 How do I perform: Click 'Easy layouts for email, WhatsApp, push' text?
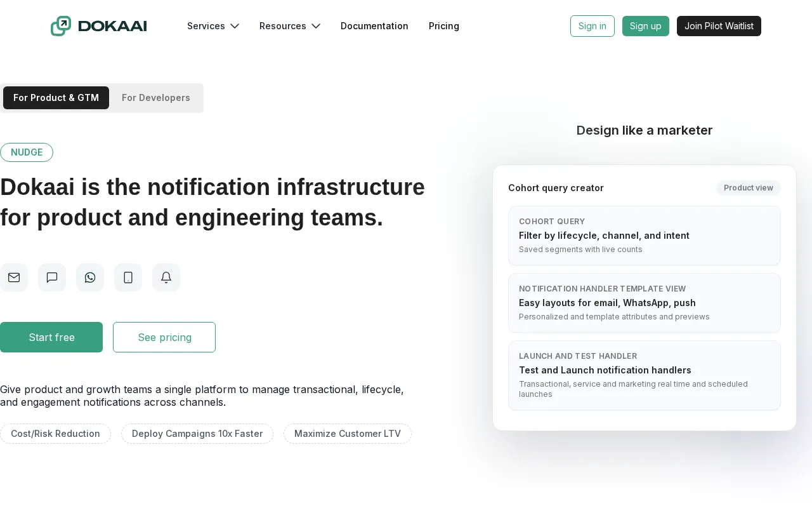click(607, 303)
